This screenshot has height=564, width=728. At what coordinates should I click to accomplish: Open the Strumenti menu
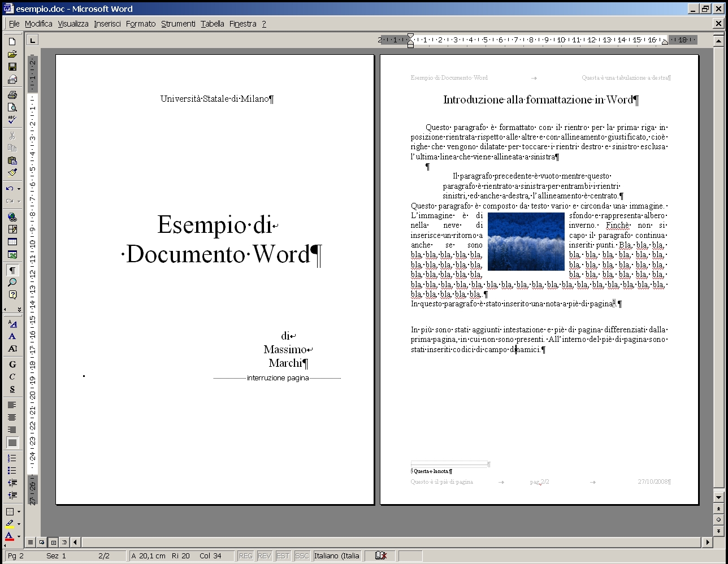click(x=178, y=24)
